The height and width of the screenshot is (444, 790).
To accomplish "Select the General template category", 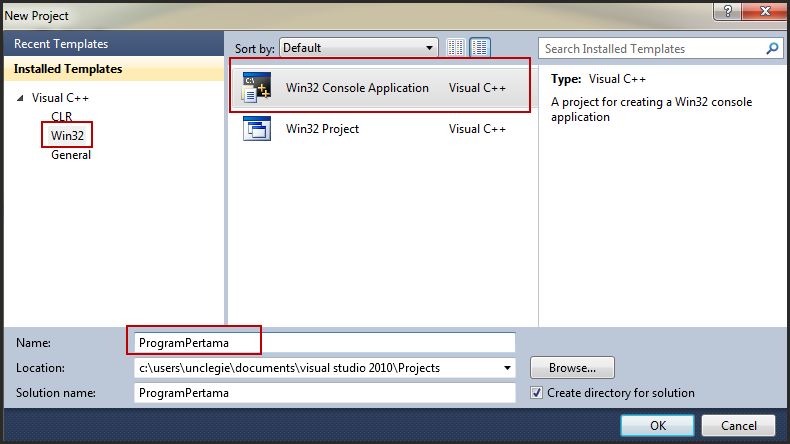I will pos(71,155).
